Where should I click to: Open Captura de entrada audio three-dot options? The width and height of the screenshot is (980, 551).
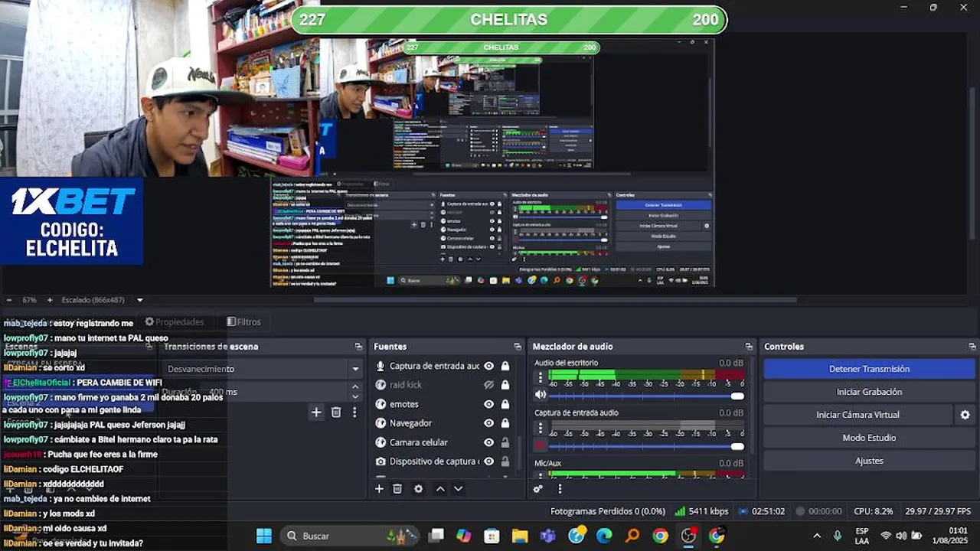[x=541, y=427]
